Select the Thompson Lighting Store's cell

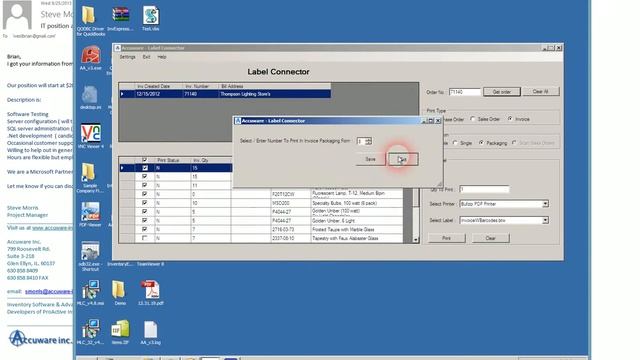(274, 94)
